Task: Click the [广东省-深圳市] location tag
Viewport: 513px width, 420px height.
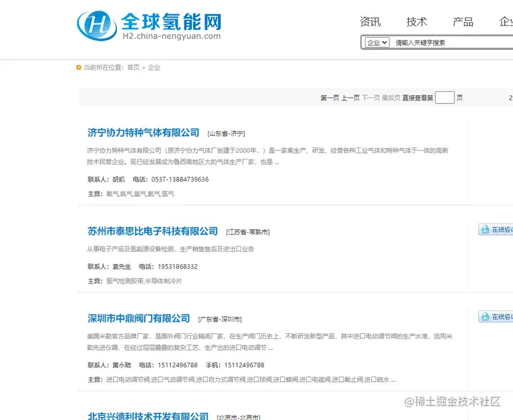Action: coord(220,319)
